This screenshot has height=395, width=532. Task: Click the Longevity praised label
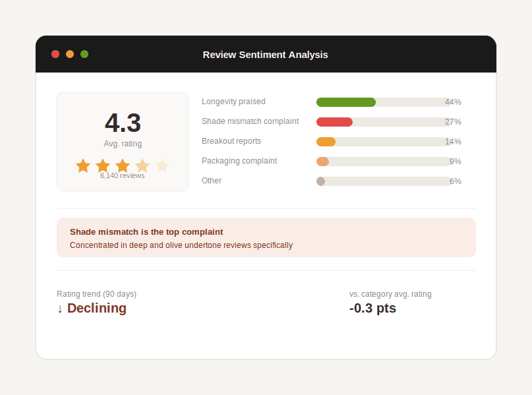pyautogui.click(x=233, y=102)
